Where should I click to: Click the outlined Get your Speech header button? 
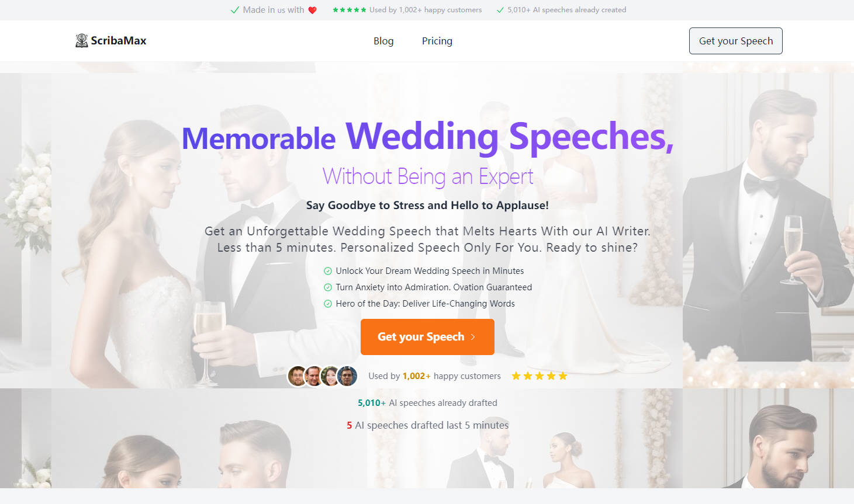[x=736, y=41]
